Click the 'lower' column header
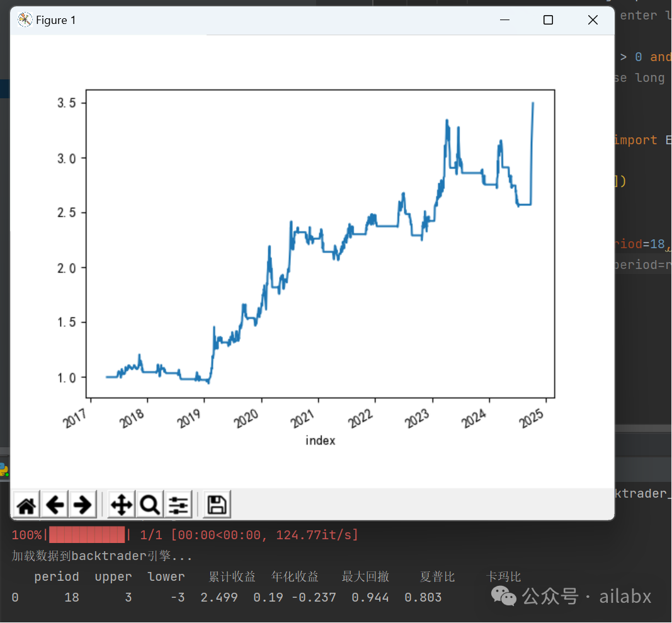 tap(166, 576)
